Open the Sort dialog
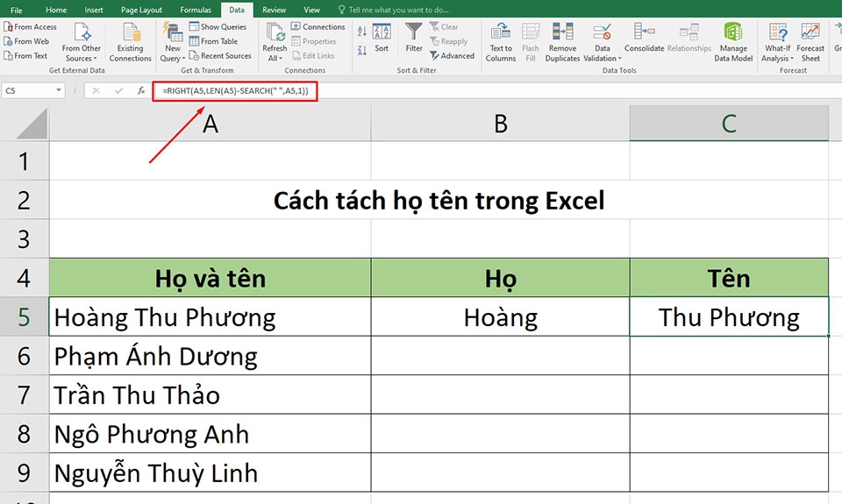 382,38
